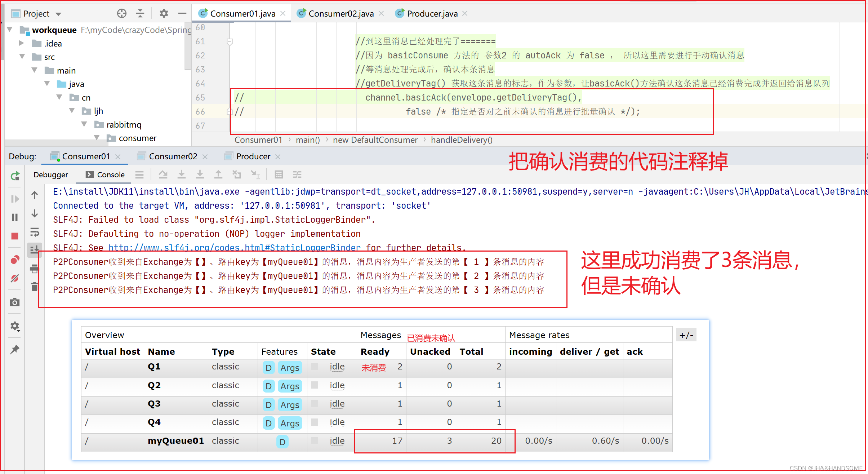Screen dimensions: 868x474
Task: Click the camera thread dump icon
Action: (x=15, y=302)
